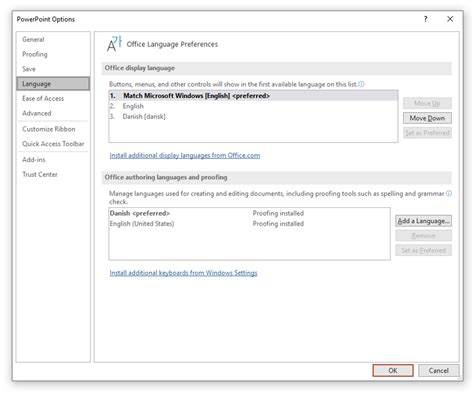The height and width of the screenshot is (399, 474).
Task: Show the Add-ins category
Action: coord(34,160)
